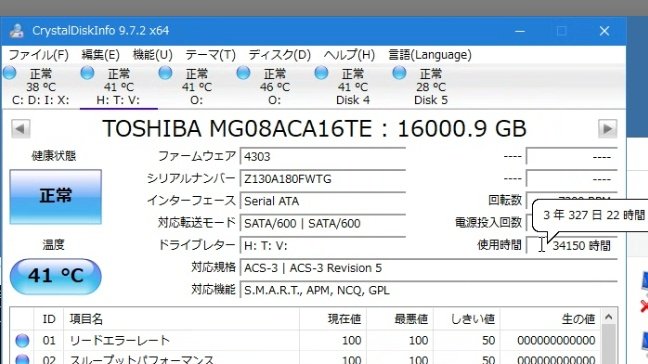Click status orb of H: T: V: disk
Screen dimensions: 648x364
[87, 73]
